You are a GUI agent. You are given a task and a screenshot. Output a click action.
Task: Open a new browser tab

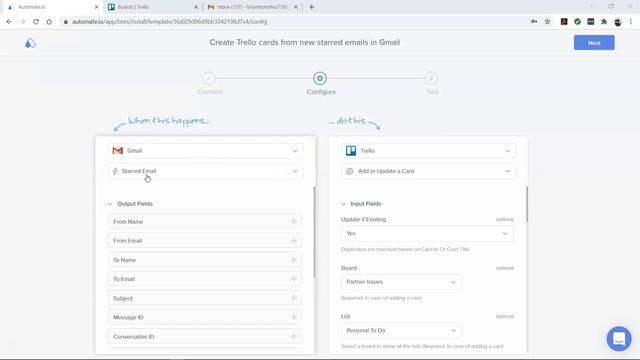tap(311, 7)
